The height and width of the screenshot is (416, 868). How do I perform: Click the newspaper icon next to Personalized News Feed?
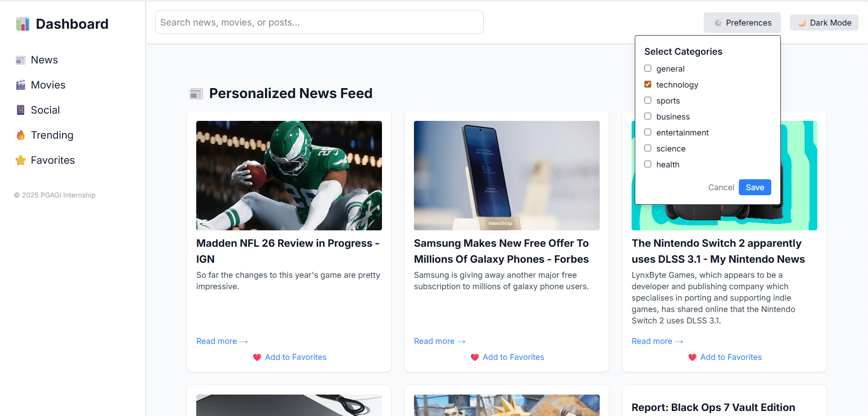click(x=196, y=94)
